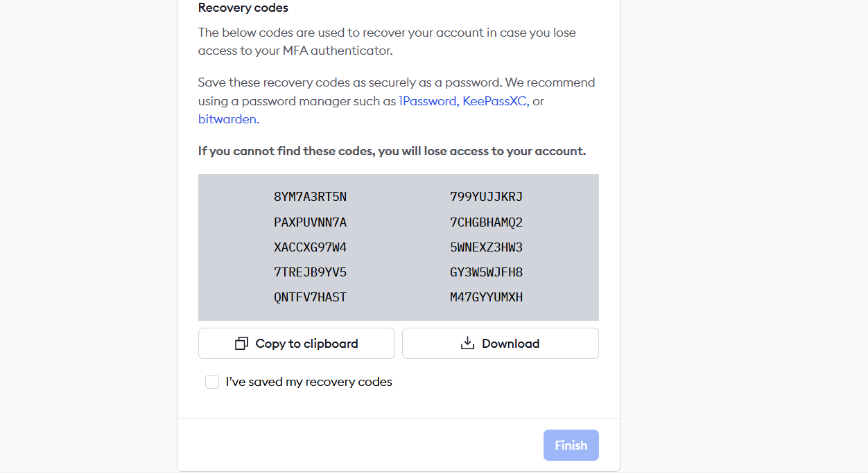Click the copy icon beside Copy to clipboard

pyautogui.click(x=241, y=344)
